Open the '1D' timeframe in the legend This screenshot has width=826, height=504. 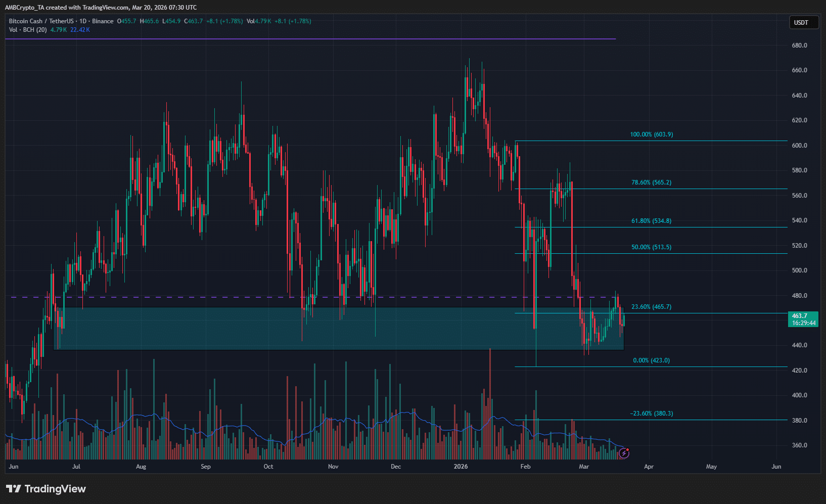[x=82, y=21]
